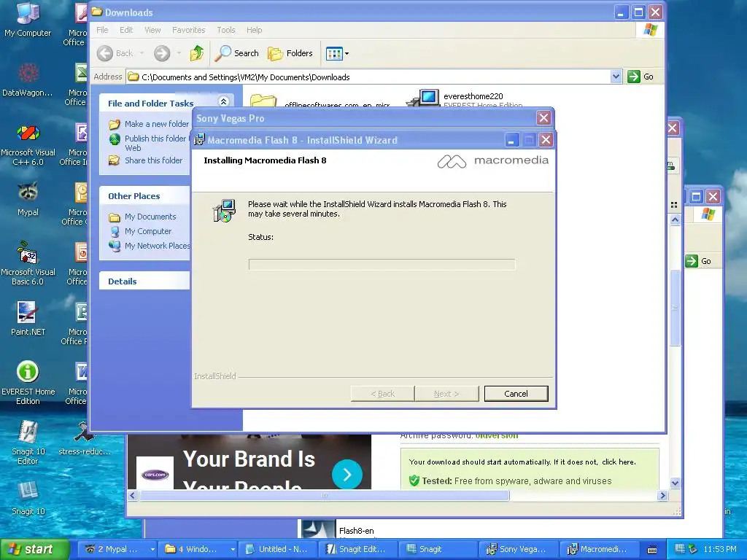
Task: Open Tools menu in Downloads window
Action: click(226, 30)
